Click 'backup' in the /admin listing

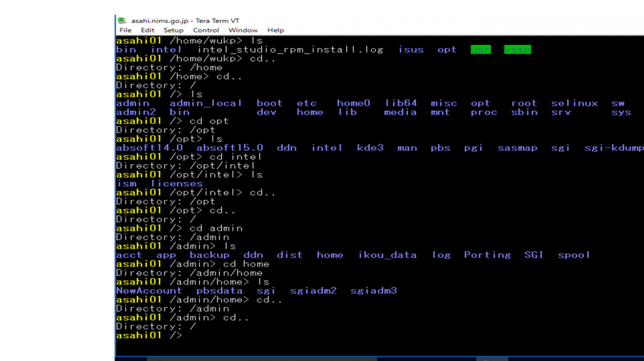point(210,255)
